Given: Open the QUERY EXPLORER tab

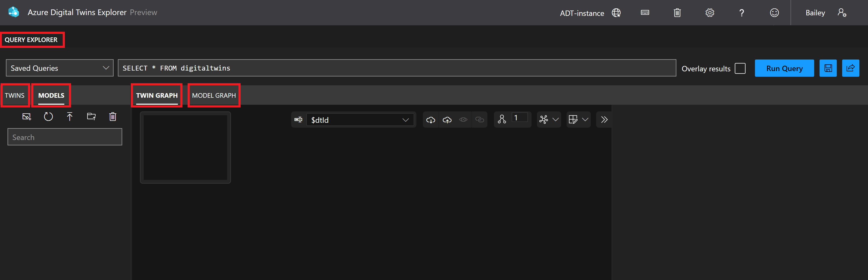Looking at the screenshot, I should point(31,40).
